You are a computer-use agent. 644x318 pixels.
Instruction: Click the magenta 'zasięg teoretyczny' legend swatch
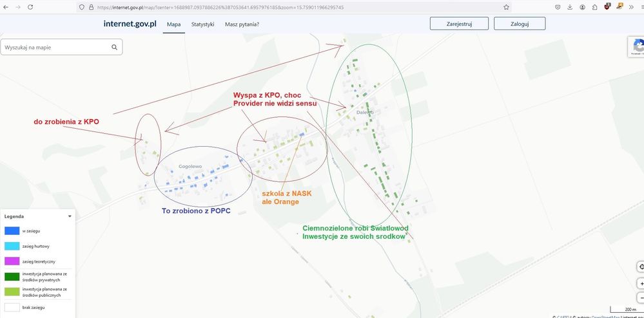coord(12,261)
